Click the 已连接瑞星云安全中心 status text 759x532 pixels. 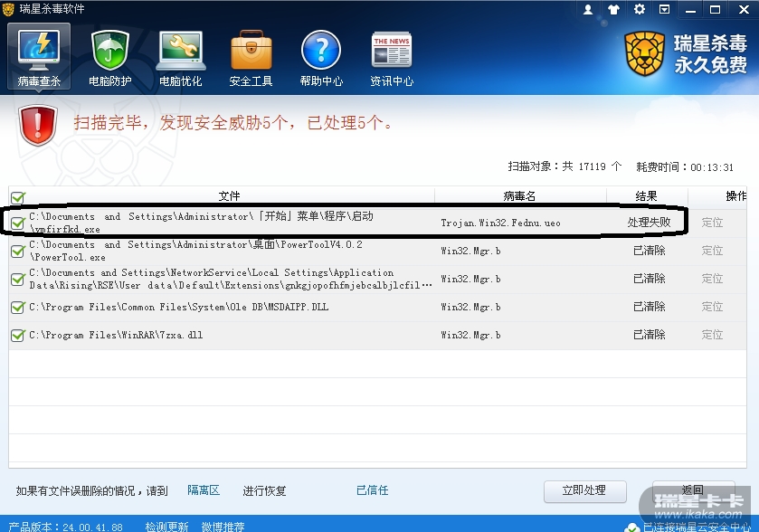697,527
